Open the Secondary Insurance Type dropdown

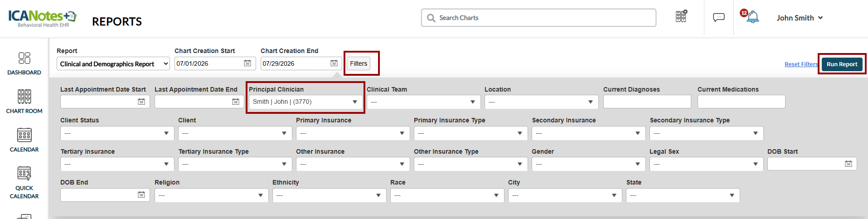tap(706, 133)
